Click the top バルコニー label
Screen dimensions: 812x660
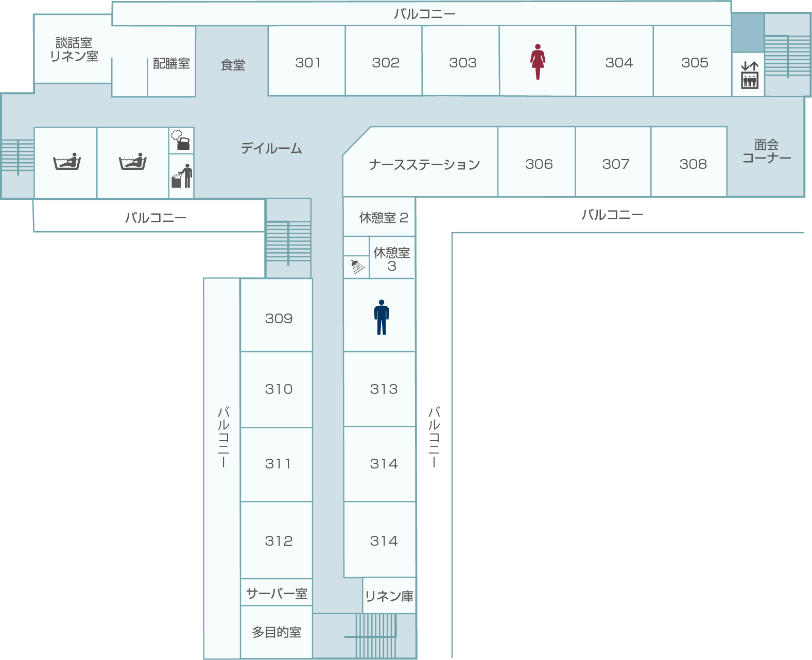point(425,14)
